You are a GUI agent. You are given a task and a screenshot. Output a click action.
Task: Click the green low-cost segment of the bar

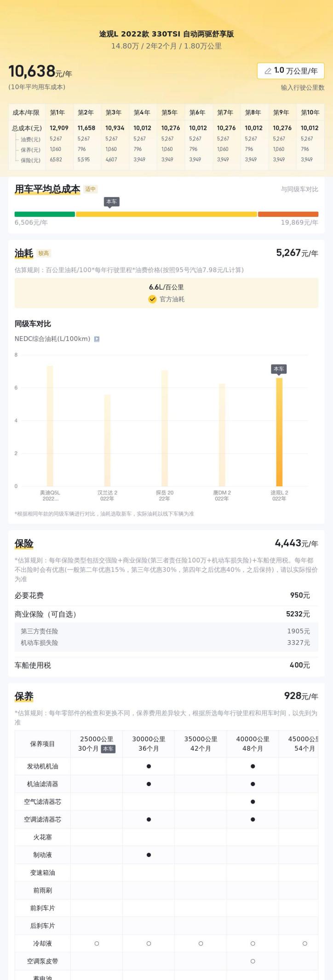point(45,214)
